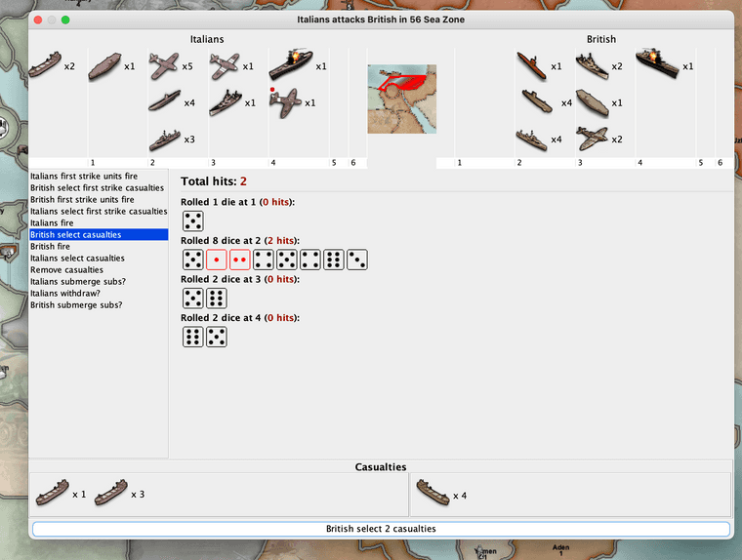This screenshot has width=742, height=560.
Task: Click the Italian fighter plane marked x5
Action: point(164,66)
